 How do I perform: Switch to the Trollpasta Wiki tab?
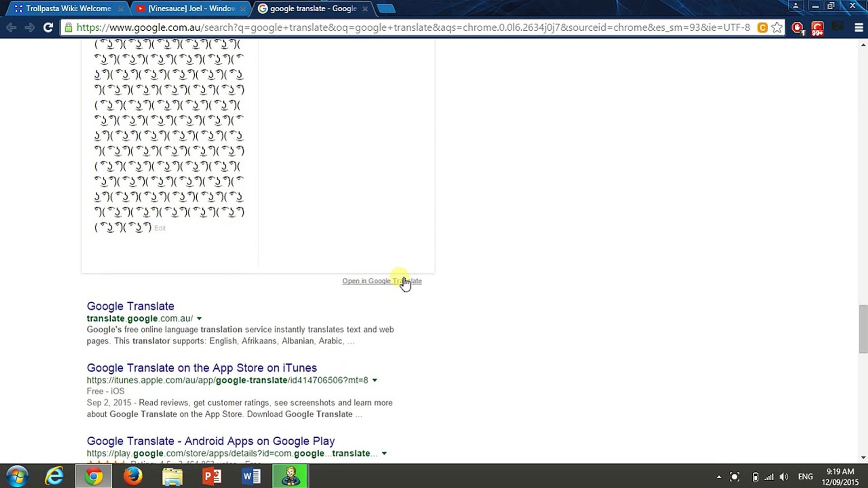click(68, 9)
